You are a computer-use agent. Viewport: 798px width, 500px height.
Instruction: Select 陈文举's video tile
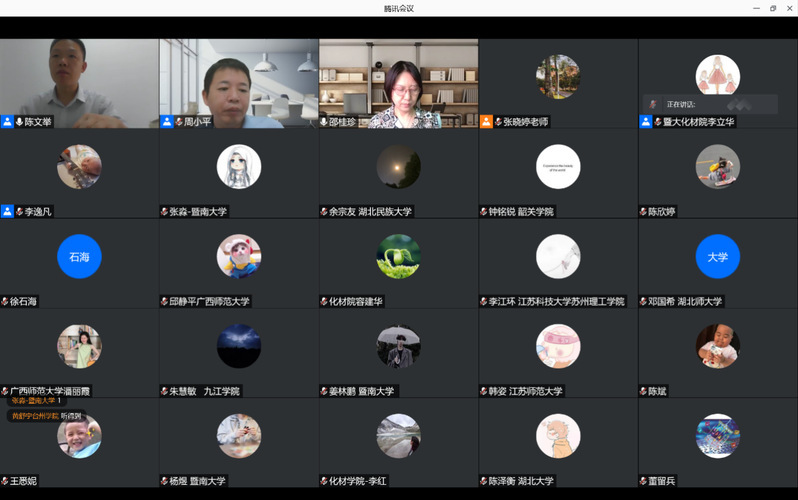(x=79, y=80)
